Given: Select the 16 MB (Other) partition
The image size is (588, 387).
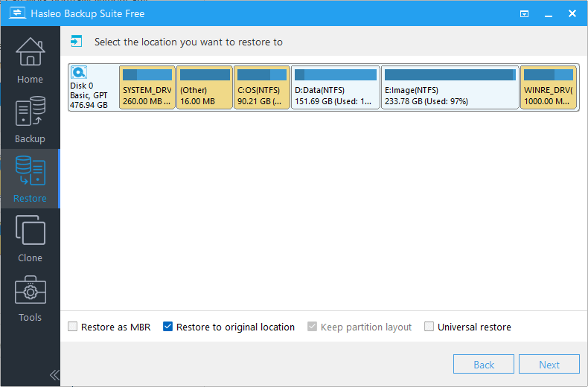Looking at the screenshot, I should pyautogui.click(x=204, y=88).
